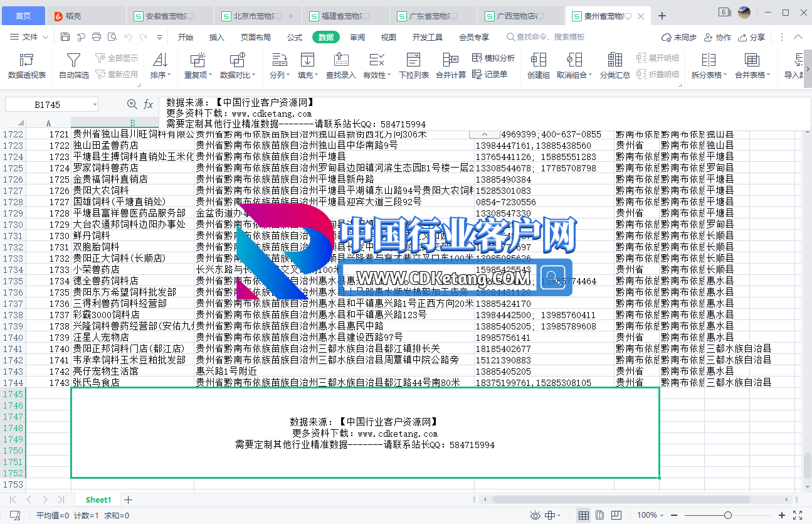Open the 取消组合 ungroup dropdown
The height and width of the screenshot is (524, 812).
tap(574, 66)
